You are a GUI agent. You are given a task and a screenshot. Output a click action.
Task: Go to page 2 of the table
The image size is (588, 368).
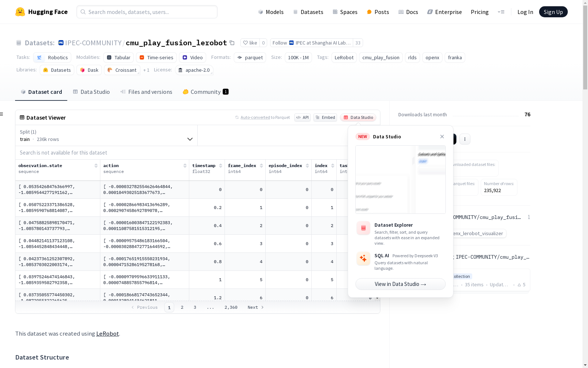(182, 307)
